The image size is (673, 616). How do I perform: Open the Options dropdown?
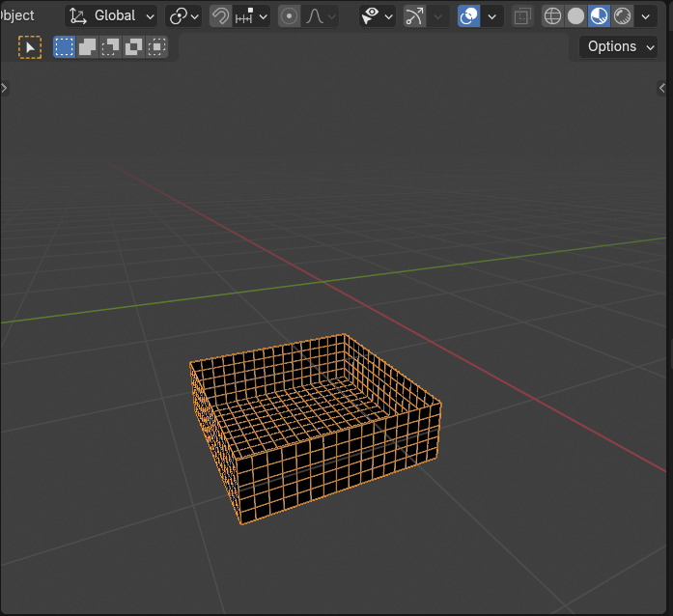pyautogui.click(x=619, y=46)
